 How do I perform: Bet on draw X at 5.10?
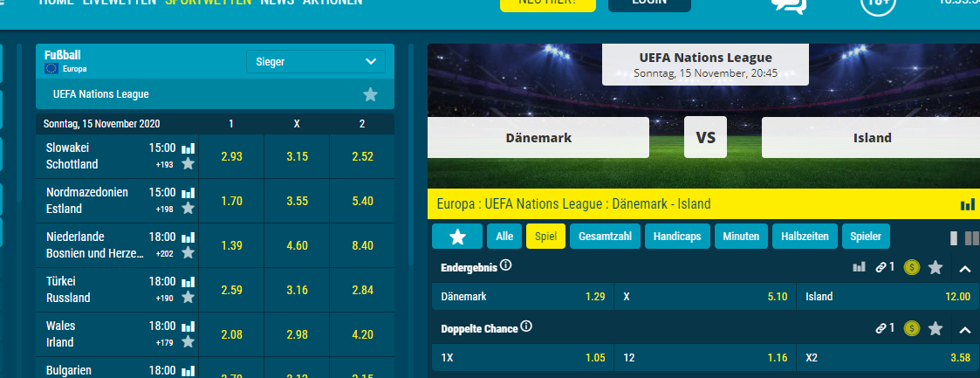(705, 297)
